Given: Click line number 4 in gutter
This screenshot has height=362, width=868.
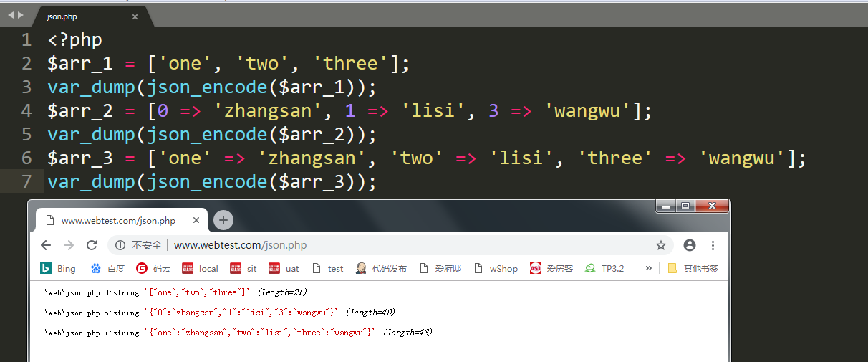Looking at the screenshot, I should tap(26, 111).
